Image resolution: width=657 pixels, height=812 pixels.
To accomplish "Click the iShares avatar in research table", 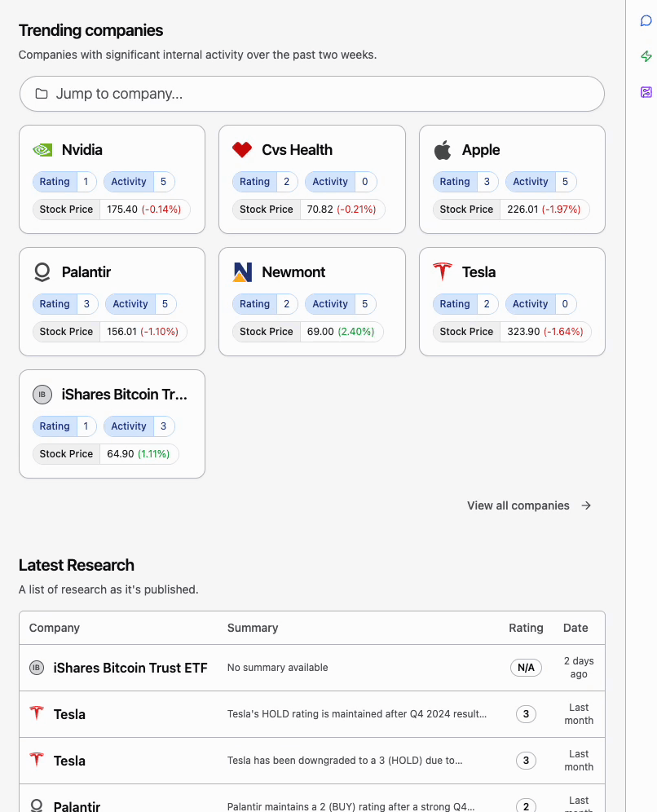I will pos(36,668).
